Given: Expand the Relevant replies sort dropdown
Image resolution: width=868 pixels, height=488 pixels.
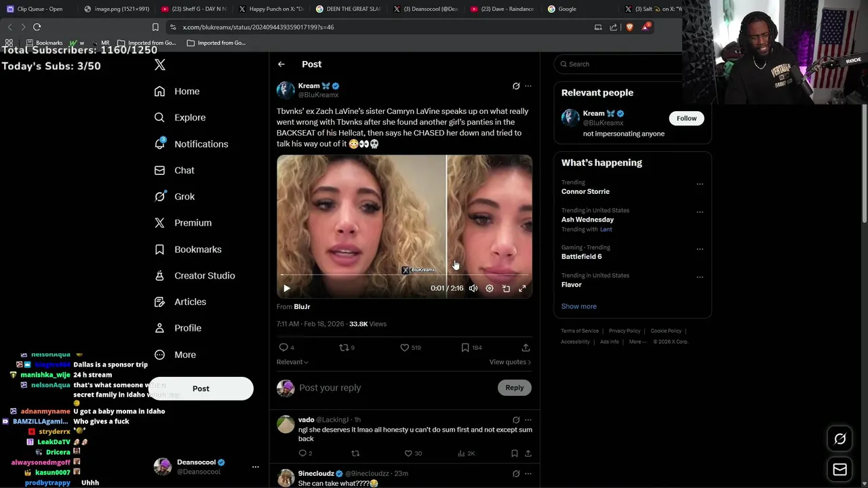Looking at the screenshot, I should tap(292, 362).
